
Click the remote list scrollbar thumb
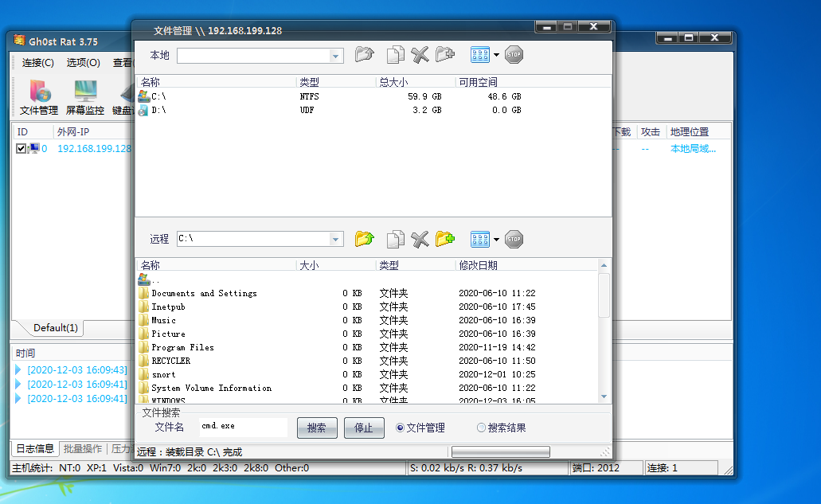click(x=604, y=295)
